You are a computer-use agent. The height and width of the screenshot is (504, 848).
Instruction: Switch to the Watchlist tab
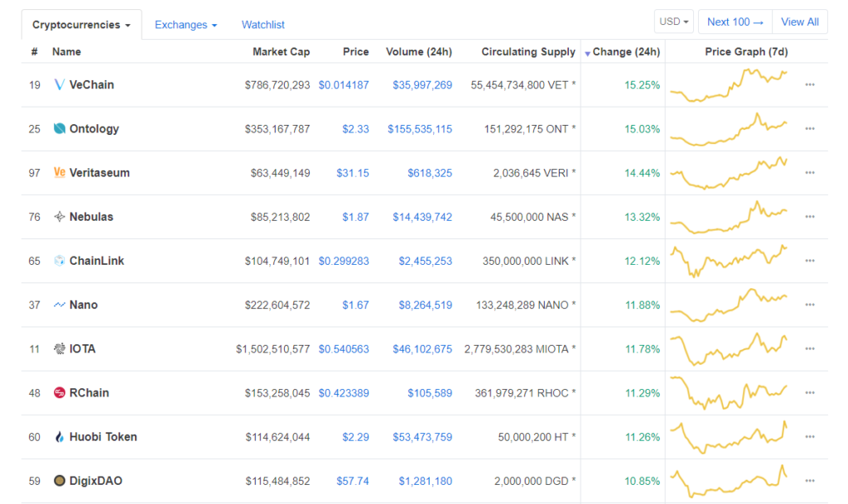coord(263,25)
